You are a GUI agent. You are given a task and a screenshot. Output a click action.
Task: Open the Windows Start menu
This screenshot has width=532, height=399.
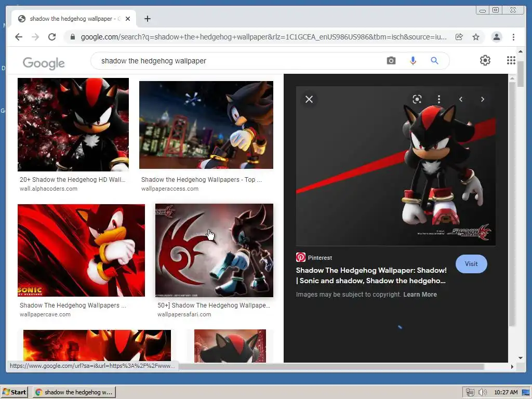tap(15, 392)
